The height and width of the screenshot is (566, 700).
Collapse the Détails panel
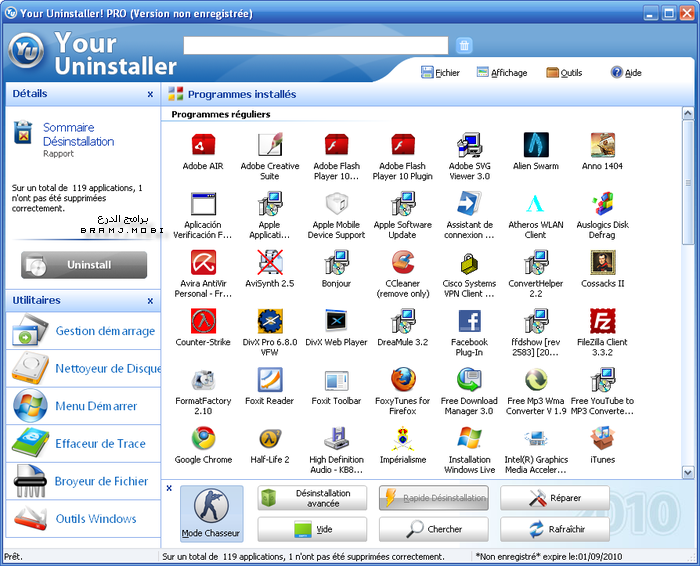150,94
